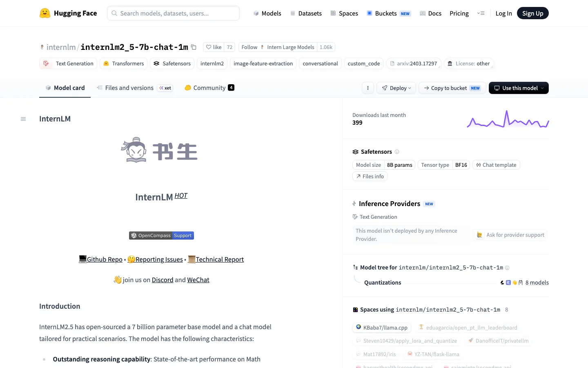Open Docs from the top navigation
The width and height of the screenshot is (588, 368).
pyautogui.click(x=430, y=13)
